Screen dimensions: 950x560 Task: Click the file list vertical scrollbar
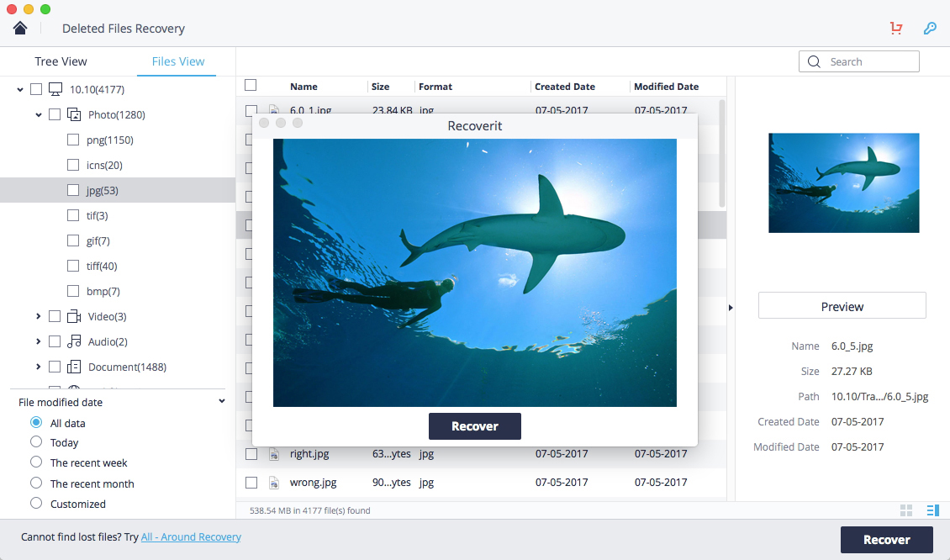(x=722, y=153)
